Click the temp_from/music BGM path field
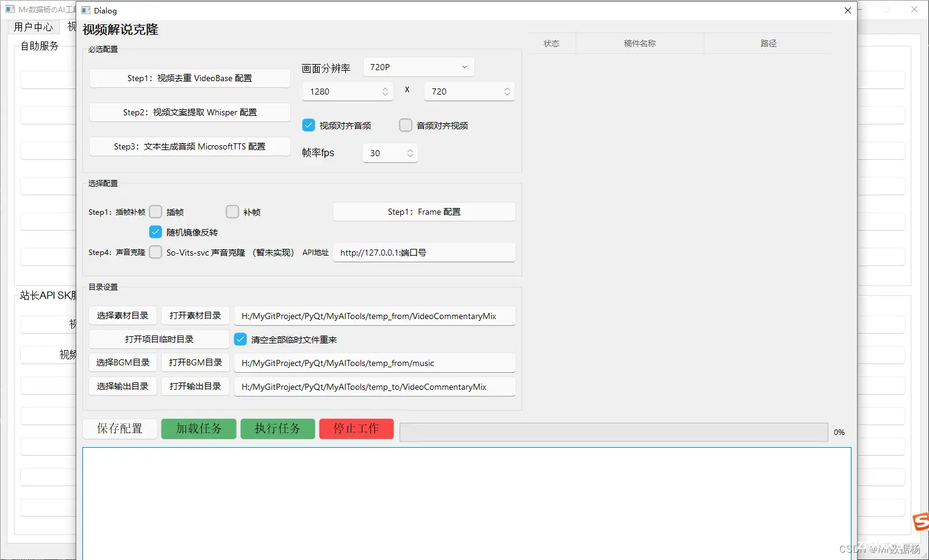Image resolution: width=929 pixels, height=560 pixels. (x=375, y=363)
